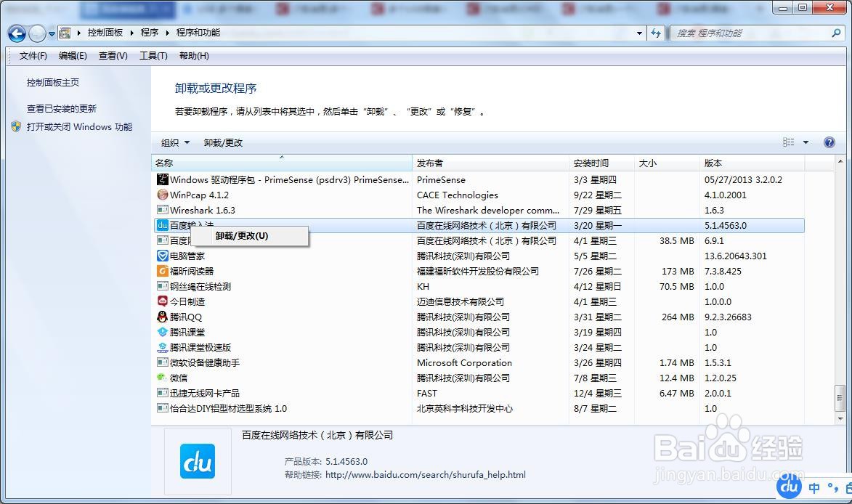Viewport: 852px width, 504px height.
Task: Click the 腾讯课堂 program icon
Action: (162, 331)
